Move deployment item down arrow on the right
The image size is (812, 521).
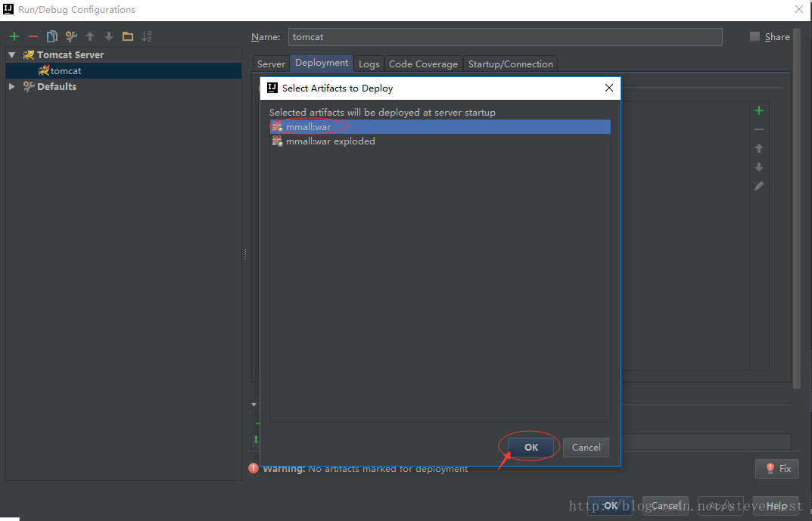coord(759,167)
